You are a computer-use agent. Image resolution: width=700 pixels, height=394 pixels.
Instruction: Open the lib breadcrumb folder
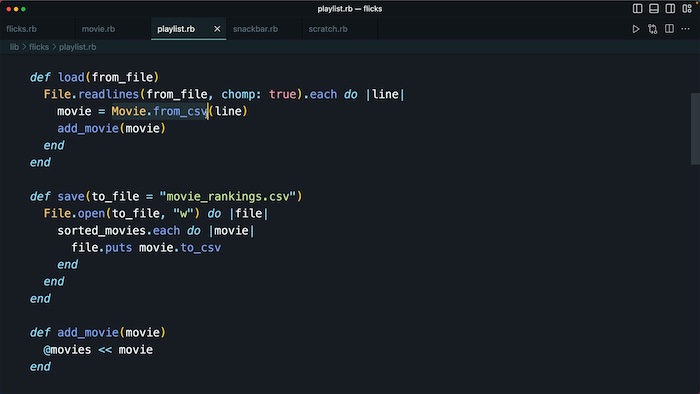14,47
